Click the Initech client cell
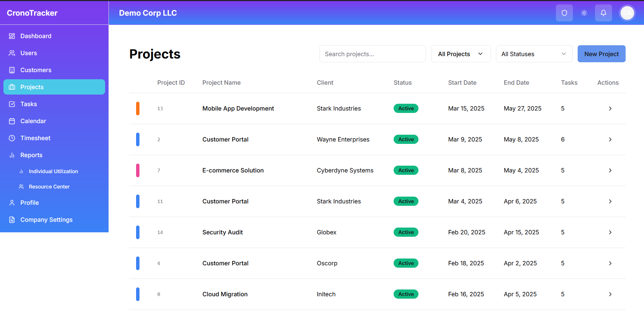Image resolution: width=644 pixels, height=316 pixels. point(326,294)
